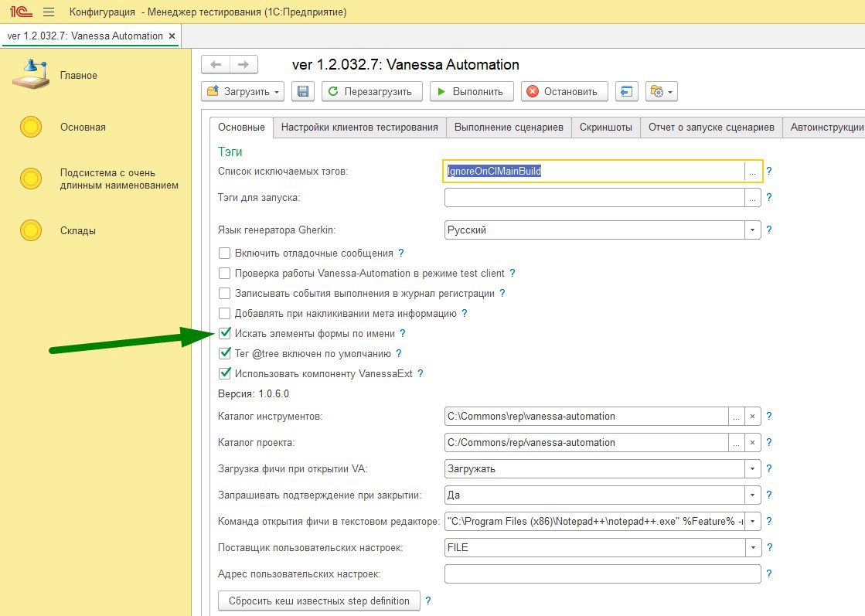Expand text editor command dropdown
865x616 pixels.
click(x=752, y=521)
